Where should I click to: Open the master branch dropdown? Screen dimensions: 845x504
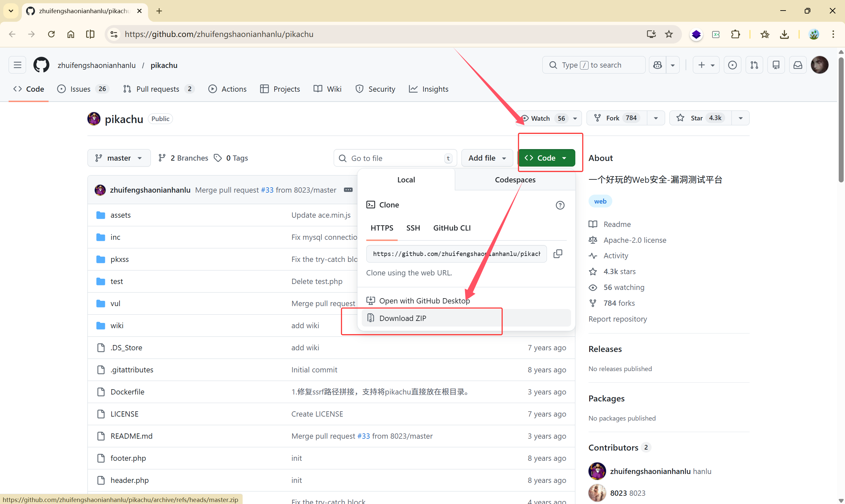pos(118,158)
